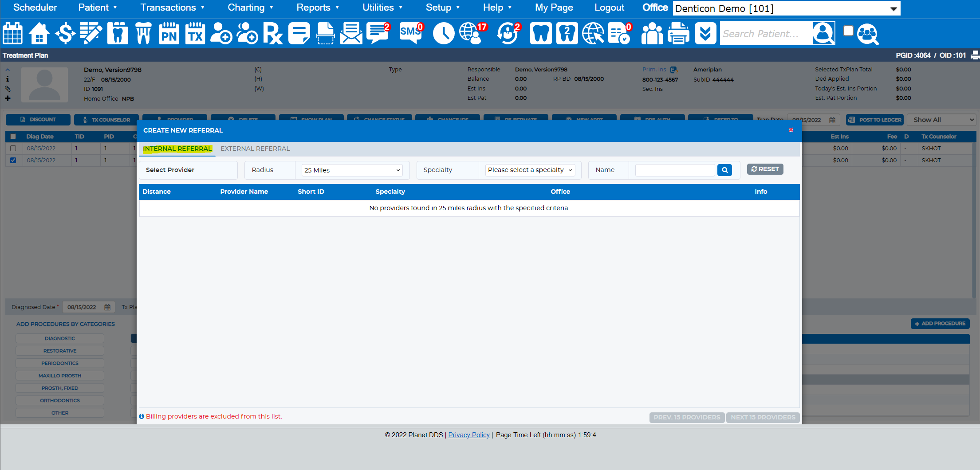Click the PN progress notes icon
This screenshot has width=980, height=470.
point(169,34)
